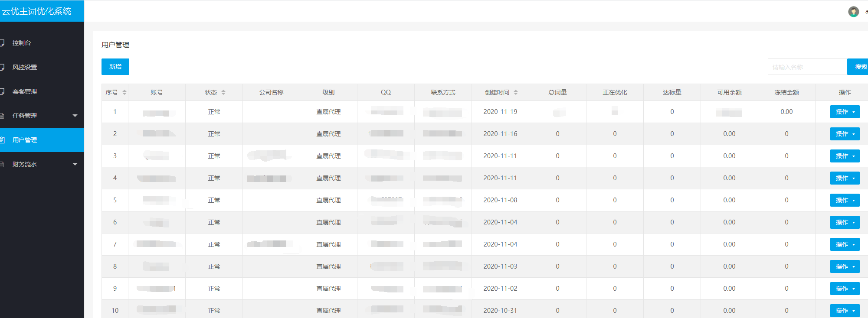868x318 pixels.
Task: Click 直属代理 level in row 8
Action: [x=328, y=266]
